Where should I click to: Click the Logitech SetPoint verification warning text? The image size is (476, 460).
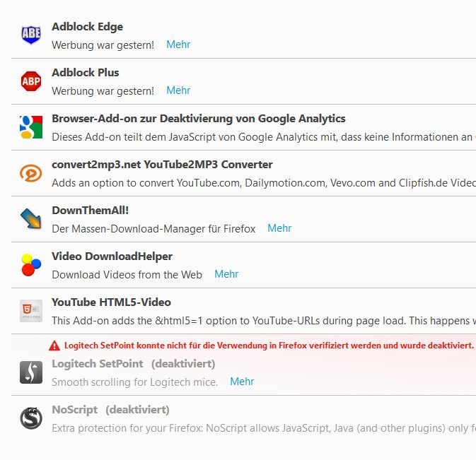tap(269, 346)
